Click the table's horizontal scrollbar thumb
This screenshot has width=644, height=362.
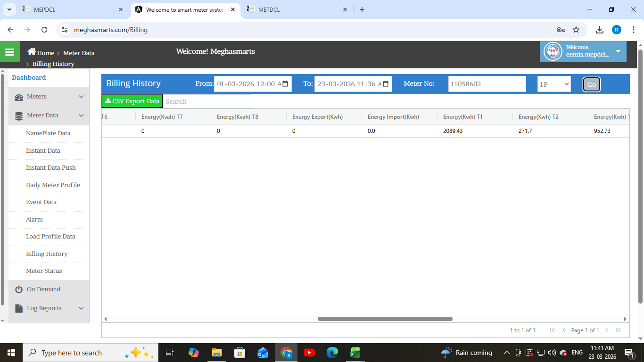pyautogui.click(x=385, y=319)
